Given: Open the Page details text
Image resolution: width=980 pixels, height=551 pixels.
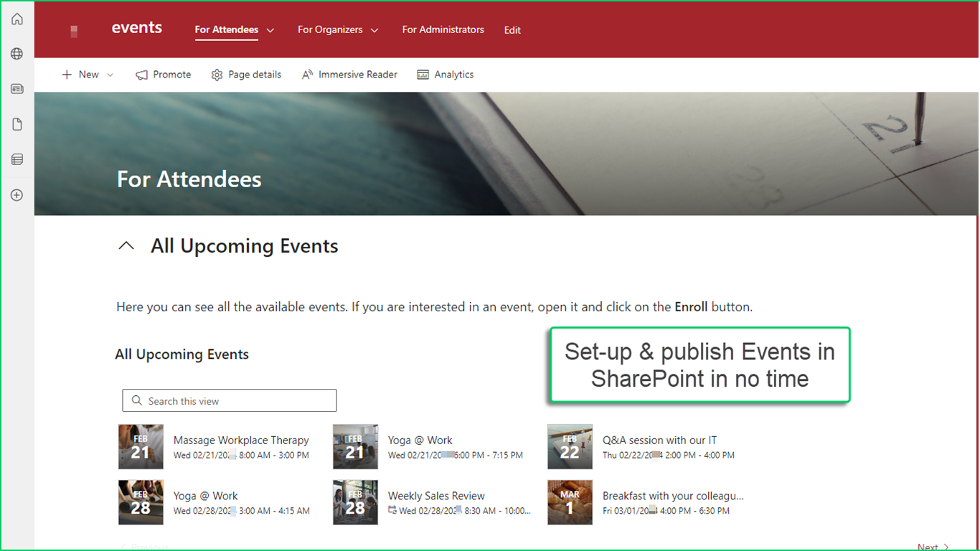Looking at the screenshot, I should (x=255, y=75).
